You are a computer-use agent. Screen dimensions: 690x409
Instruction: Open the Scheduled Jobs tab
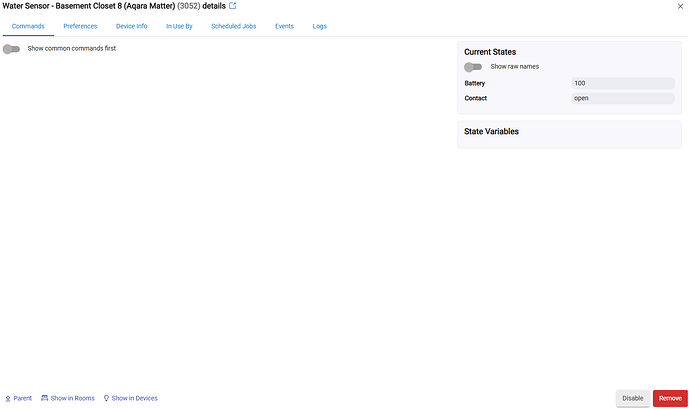coord(234,26)
